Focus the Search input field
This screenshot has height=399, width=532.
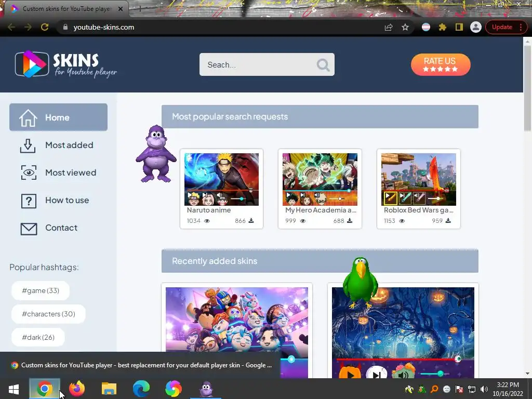click(267, 64)
